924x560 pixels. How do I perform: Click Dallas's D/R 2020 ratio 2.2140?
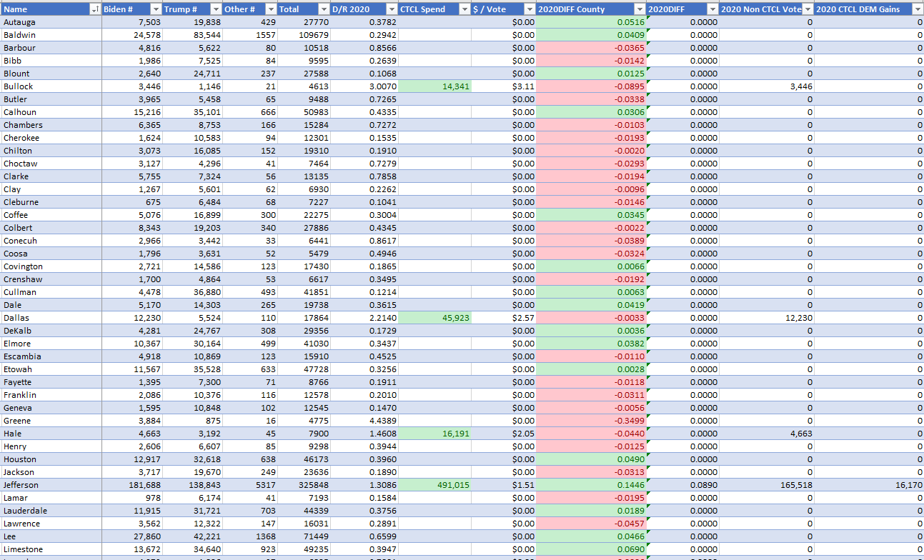click(x=364, y=318)
